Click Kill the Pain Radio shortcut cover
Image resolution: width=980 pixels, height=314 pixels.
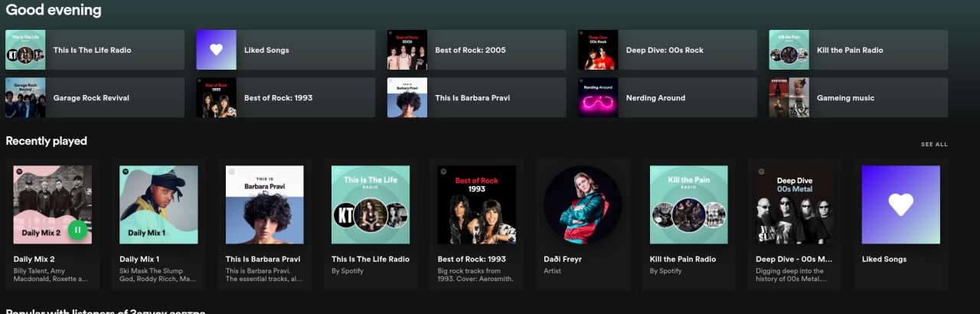(x=789, y=50)
